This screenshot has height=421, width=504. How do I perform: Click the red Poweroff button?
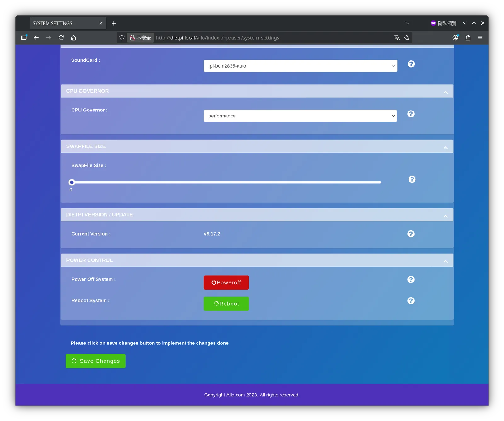tap(226, 282)
